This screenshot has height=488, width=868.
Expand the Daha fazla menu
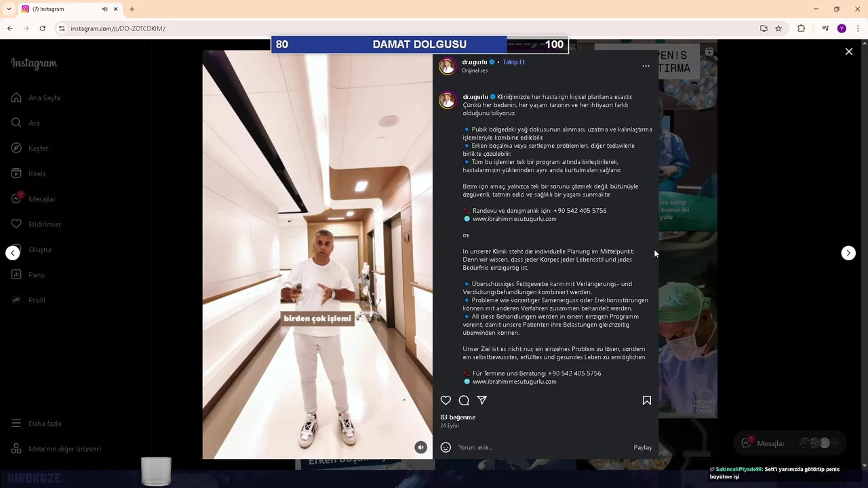tap(37, 424)
